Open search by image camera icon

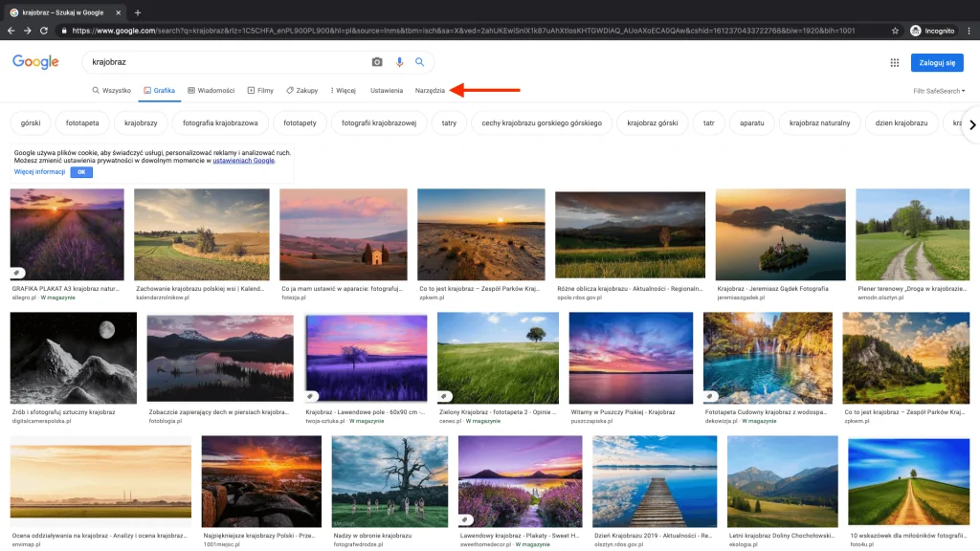click(377, 61)
